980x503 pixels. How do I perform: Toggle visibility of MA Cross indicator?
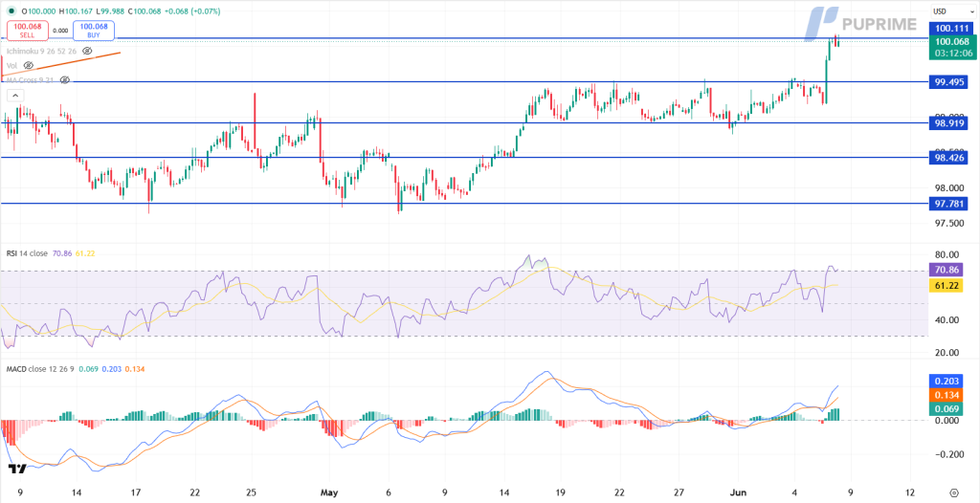pos(64,80)
